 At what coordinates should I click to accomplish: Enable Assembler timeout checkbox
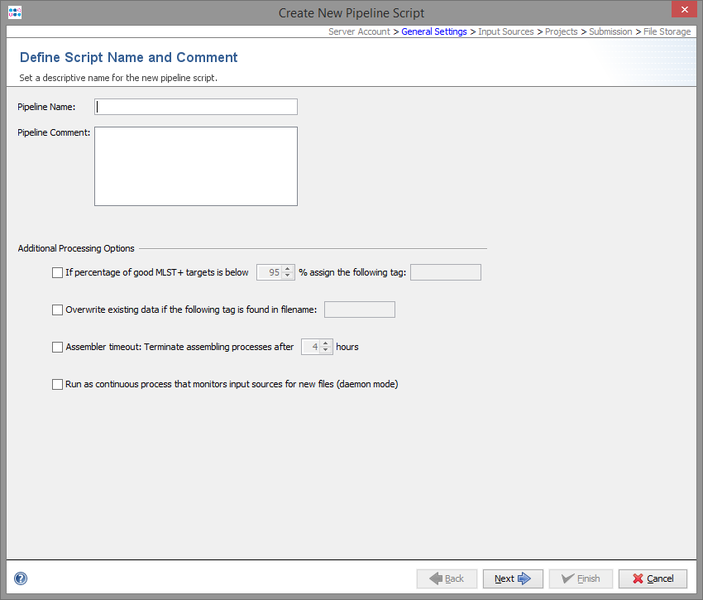(57, 347)
